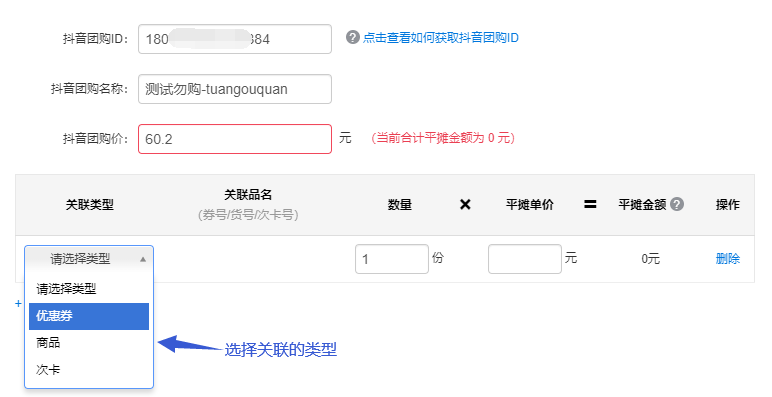Image resolution: width=772 pixels, height=397 pixels.
Task: Click 删除 to remove the row
Action: pos(728,259)
